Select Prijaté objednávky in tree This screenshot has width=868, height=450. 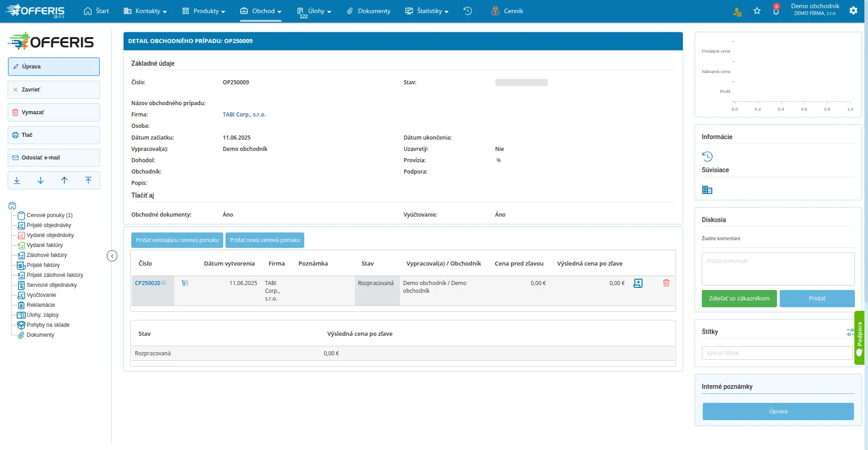coord(49,225)
